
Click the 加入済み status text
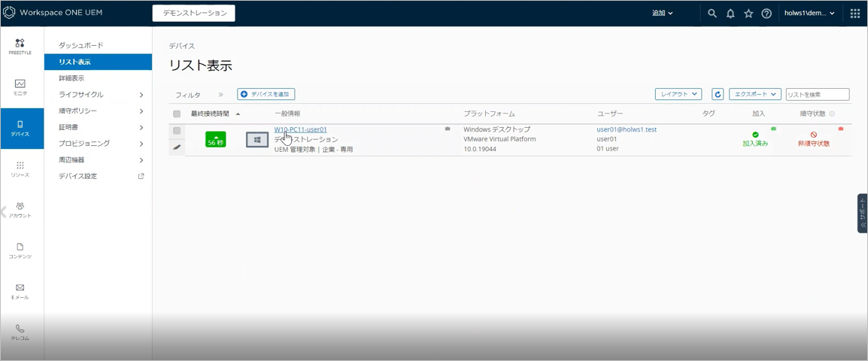click(x=755, y=144)
